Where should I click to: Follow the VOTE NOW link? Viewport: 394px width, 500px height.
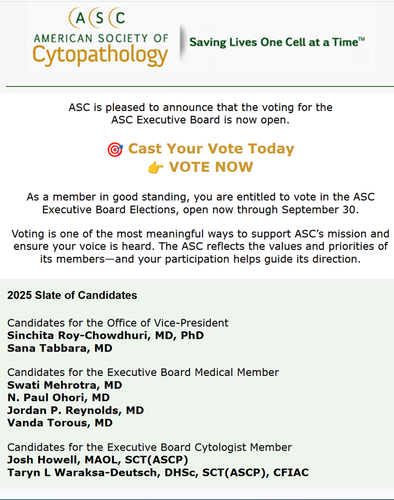click(x=211, y=167)
